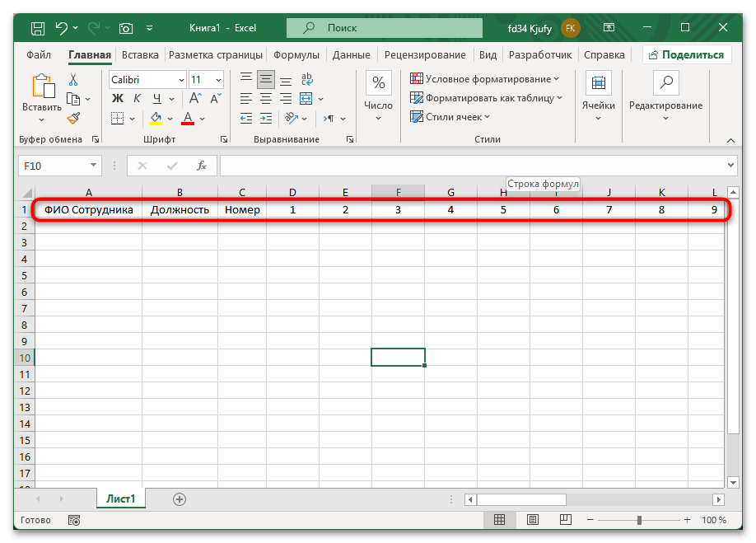The height and width of the screenshot is (543, 756).
Task: Click the Cut scissors icon
Action: (73, 80)
